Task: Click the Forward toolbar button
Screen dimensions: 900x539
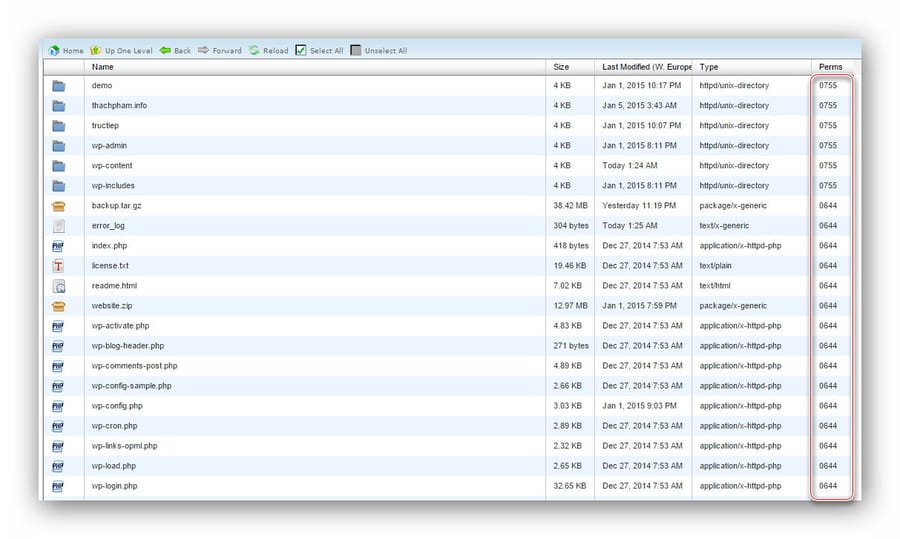Action: 220,51
